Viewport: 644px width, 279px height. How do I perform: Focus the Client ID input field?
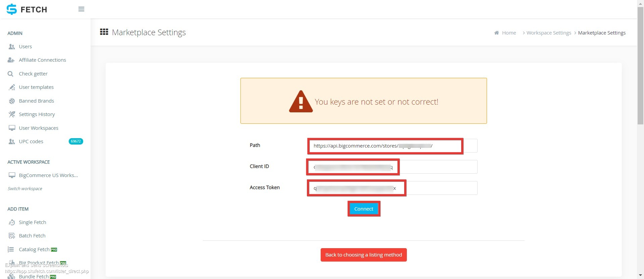click(x=392, y=167)
